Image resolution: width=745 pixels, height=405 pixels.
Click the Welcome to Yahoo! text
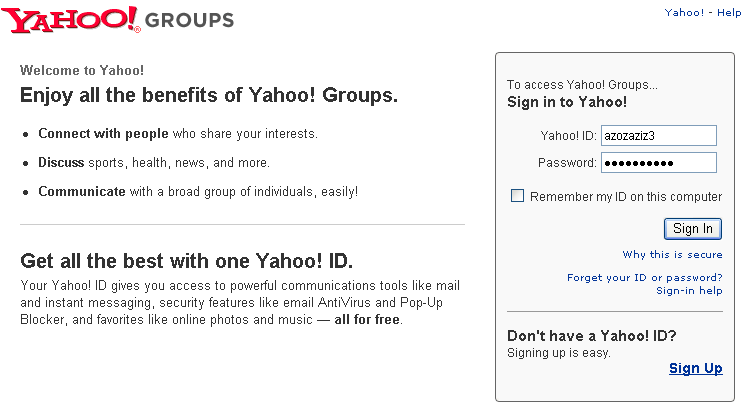82,71
